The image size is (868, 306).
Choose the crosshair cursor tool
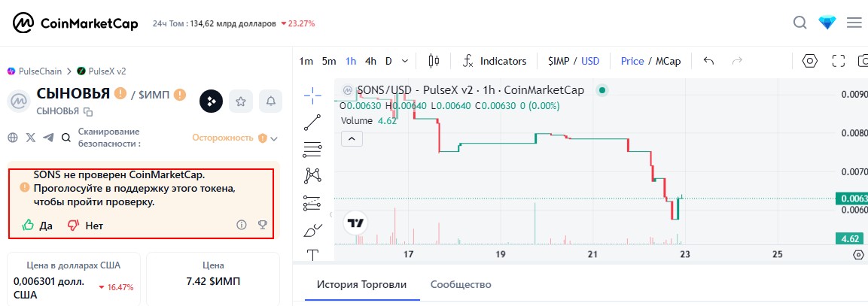coord(312,95)
